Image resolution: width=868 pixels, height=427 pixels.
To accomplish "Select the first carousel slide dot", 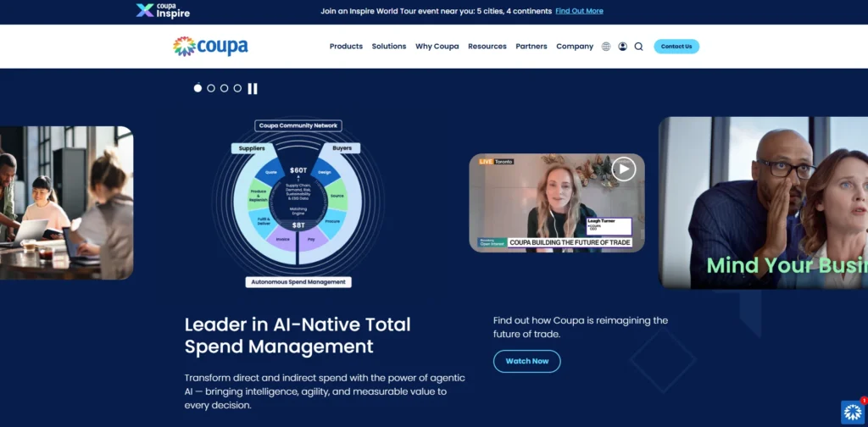I will click(x=198, y=88).
